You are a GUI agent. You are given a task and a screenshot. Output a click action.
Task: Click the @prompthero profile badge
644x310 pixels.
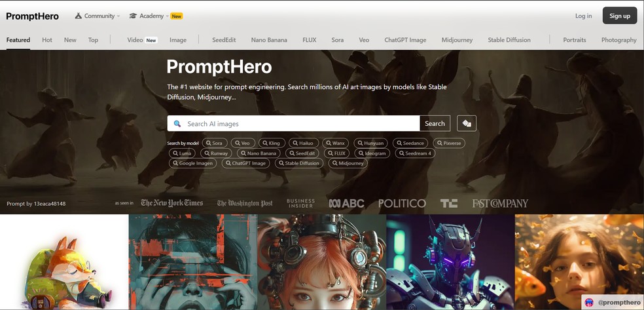tap(613, 302)
